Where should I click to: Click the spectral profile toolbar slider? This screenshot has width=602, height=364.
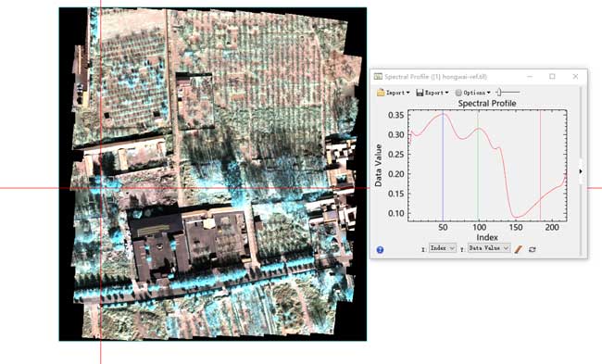(x=508, y=92)
